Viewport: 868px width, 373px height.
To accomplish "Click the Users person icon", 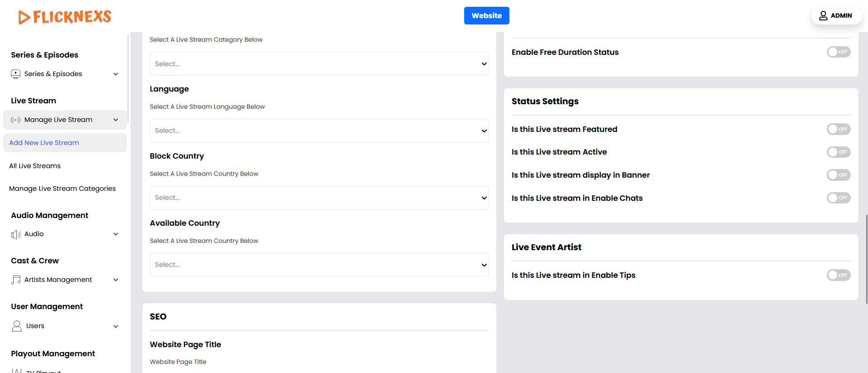I will click(x=17, y=326).
